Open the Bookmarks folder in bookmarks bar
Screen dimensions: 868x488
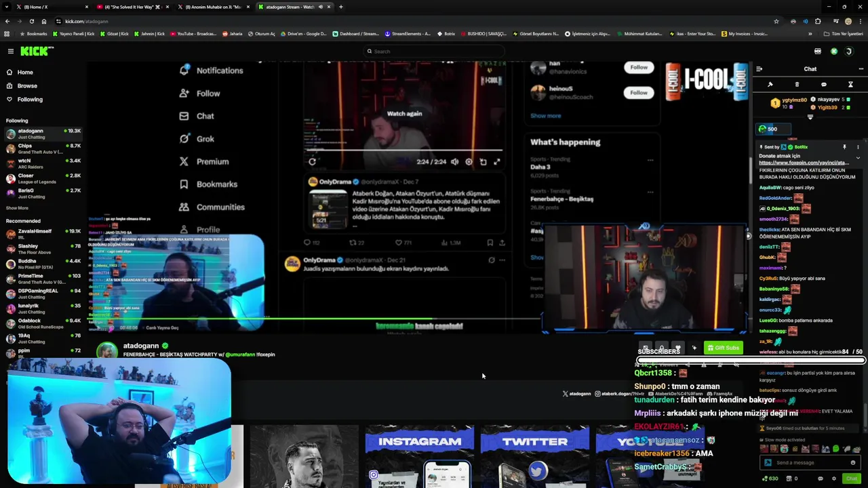[x=34, y=33]
